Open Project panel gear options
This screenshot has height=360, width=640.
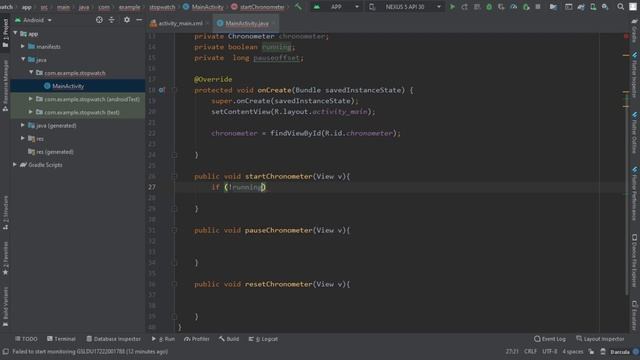tap(127, 20)
